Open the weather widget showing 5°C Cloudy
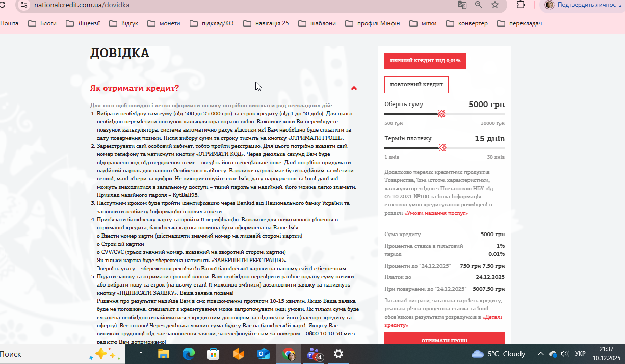625x364 pixels. [x=499, y=354]
